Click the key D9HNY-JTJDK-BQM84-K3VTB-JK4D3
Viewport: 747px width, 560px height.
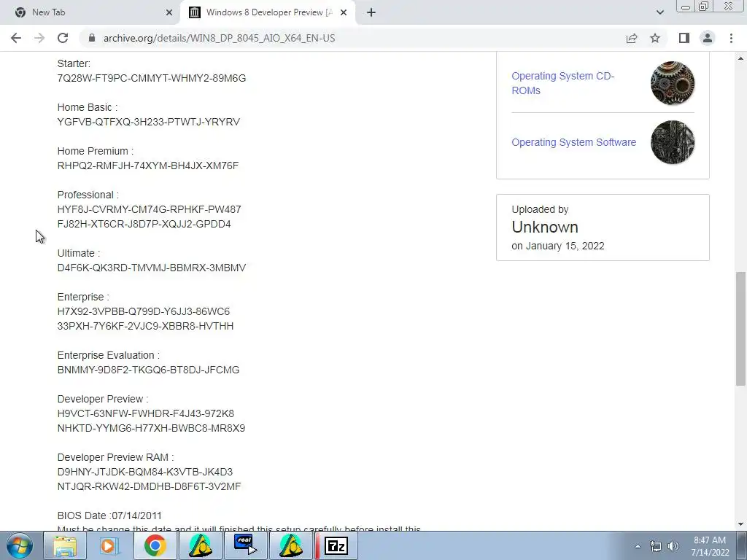click(x=145, y=472)
